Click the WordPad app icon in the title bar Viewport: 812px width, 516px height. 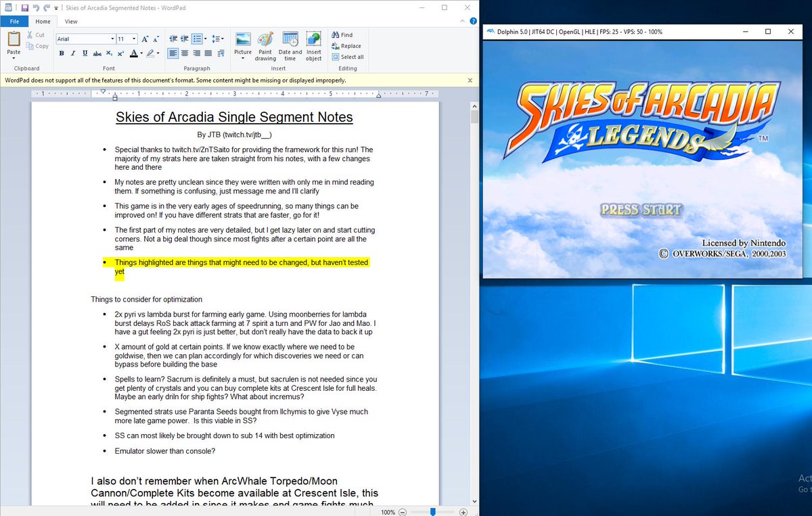click(x=8, y=7)
